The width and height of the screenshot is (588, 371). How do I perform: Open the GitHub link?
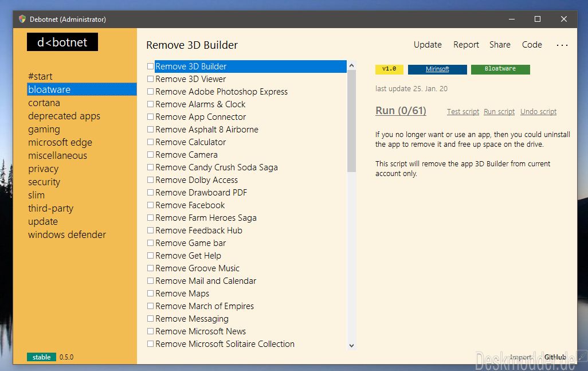click(x=555, y=357)
